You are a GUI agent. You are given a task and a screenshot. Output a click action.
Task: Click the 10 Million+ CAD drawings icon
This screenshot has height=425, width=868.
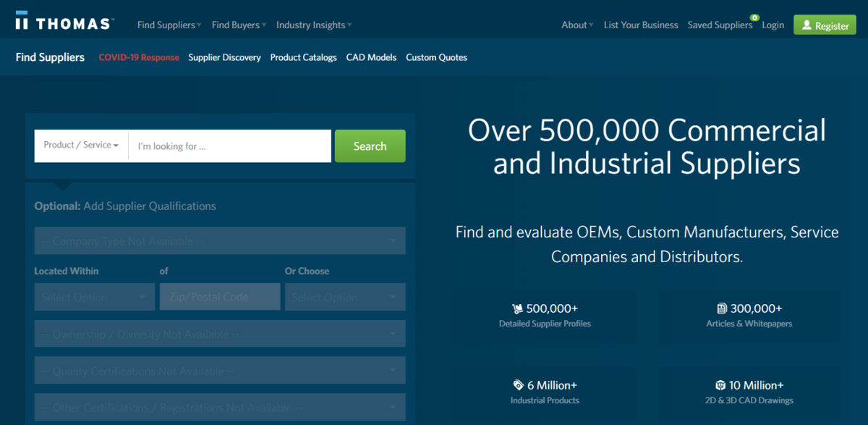point(720,385)
